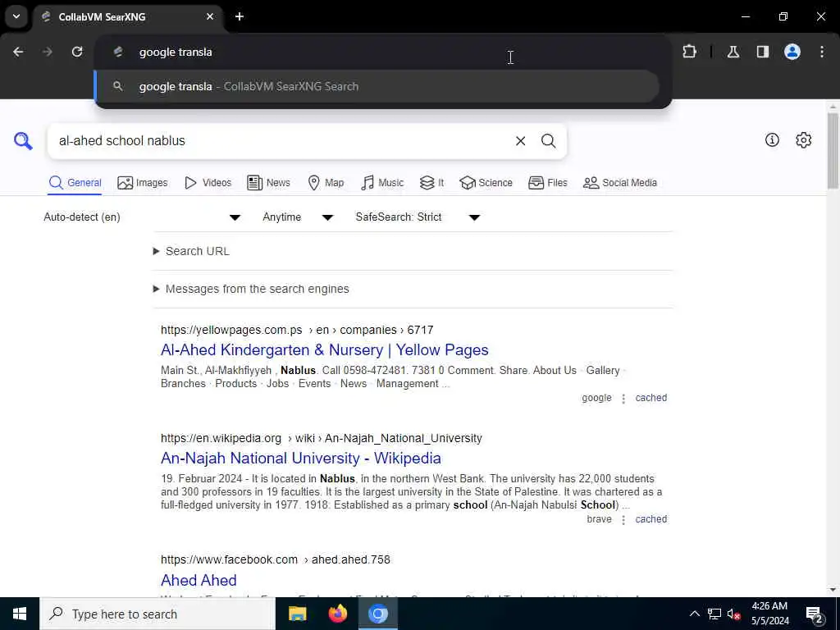Click en.wikipedia.org result URL
The image size is (840, 630).
(322, 438)
